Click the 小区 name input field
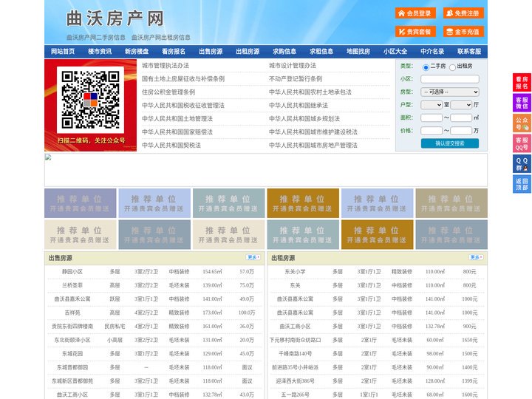Screen dimensions: 532x399 pos(450,79)
